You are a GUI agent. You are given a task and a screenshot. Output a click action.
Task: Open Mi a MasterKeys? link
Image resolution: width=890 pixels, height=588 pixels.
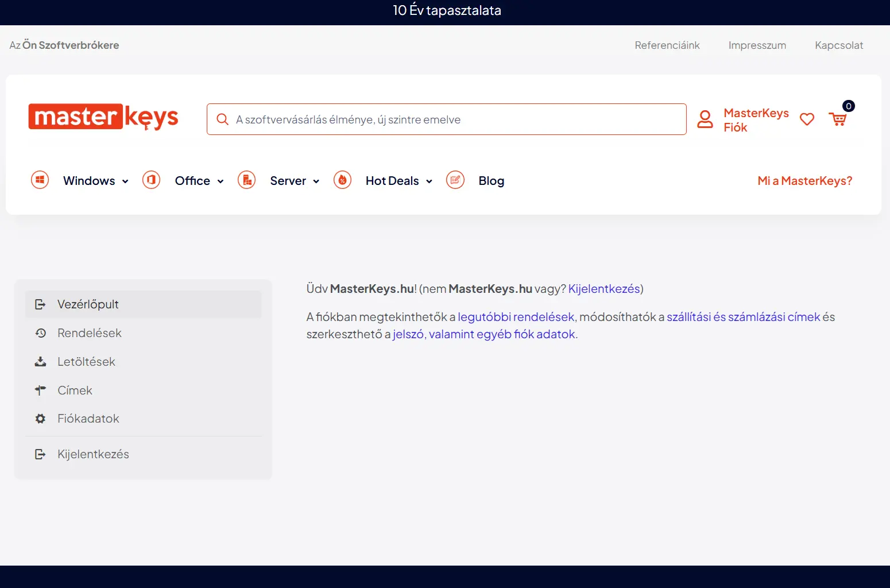(x=805, y=181)
